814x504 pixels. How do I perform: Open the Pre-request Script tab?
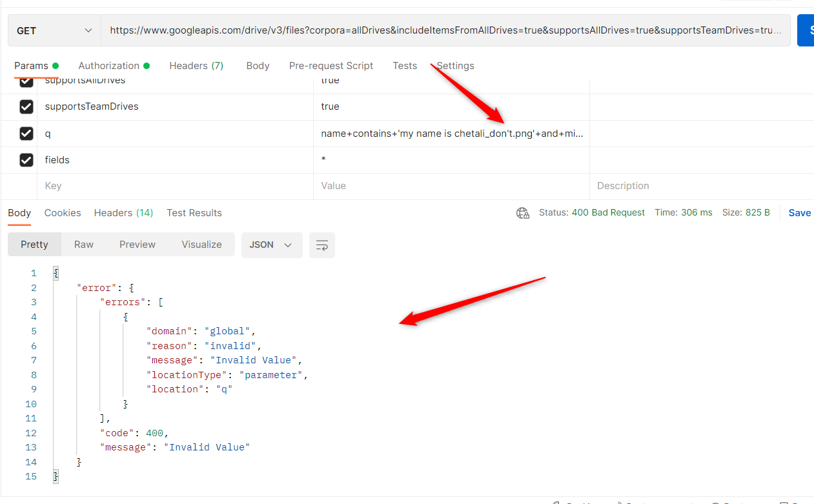click(x=331, y=66)
